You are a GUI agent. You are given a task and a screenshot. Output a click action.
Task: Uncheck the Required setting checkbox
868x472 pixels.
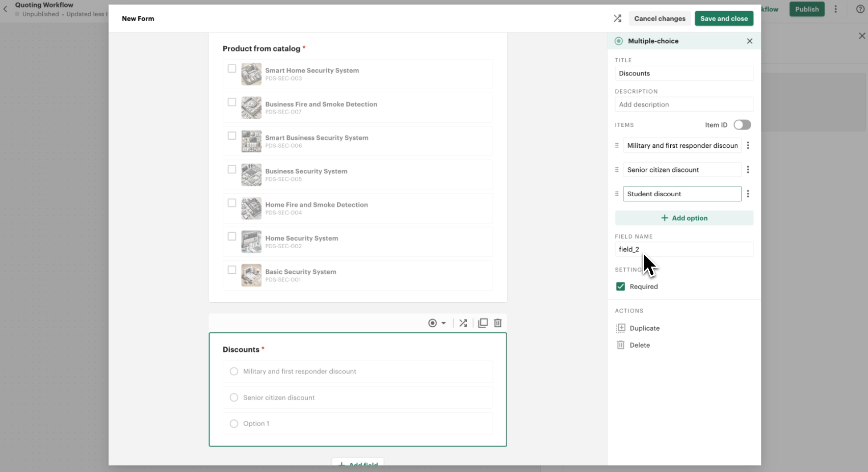pos(620,286)
